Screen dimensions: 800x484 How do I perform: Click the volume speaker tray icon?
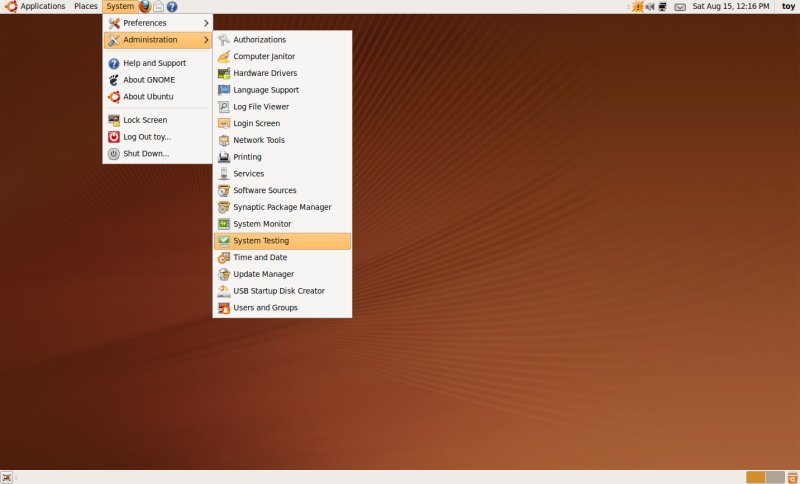point(649,7)
